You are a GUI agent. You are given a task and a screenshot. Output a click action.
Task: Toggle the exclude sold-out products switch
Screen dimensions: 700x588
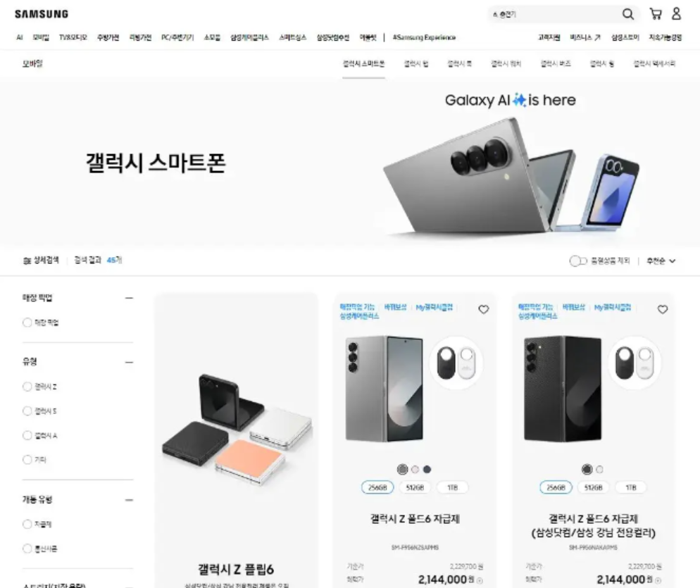(578, 261)
